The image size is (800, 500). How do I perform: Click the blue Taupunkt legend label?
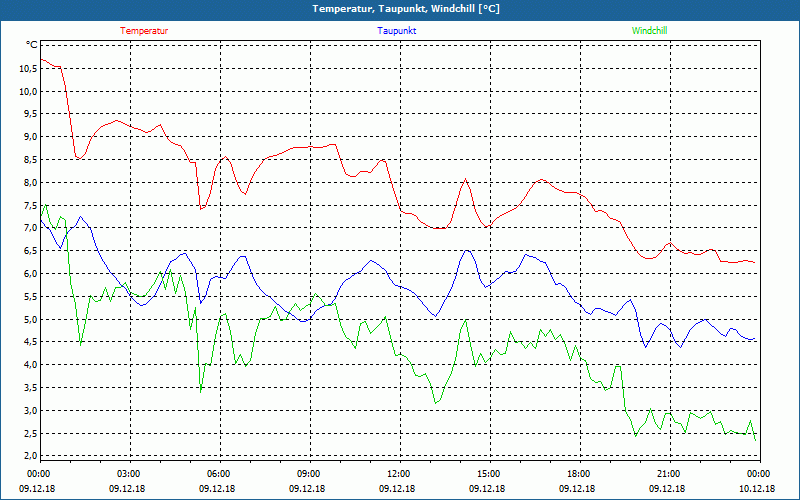[396, 31]
